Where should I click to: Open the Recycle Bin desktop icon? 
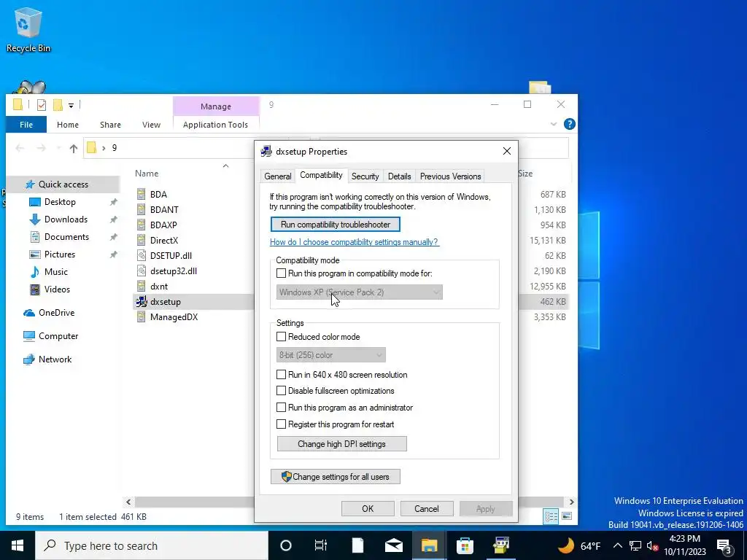pos(28,29)
